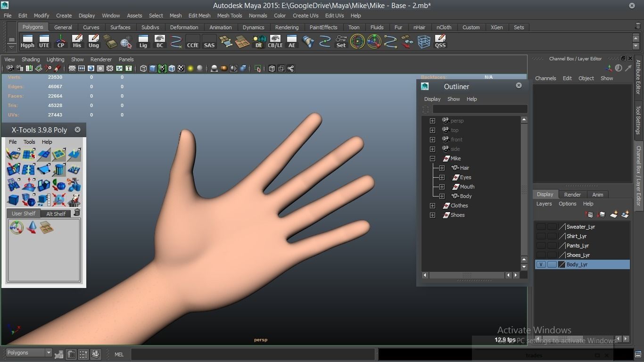Screen dimensions: 644x362
Task: Toggle visibility of Pants_Lyr layer
Action: [x=541, y=246]
